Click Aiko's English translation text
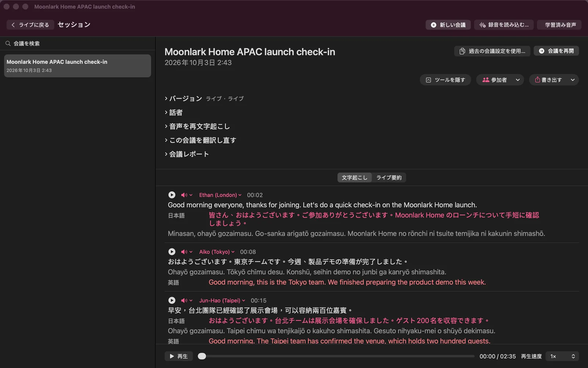The image size is (588, 368). 347,282
